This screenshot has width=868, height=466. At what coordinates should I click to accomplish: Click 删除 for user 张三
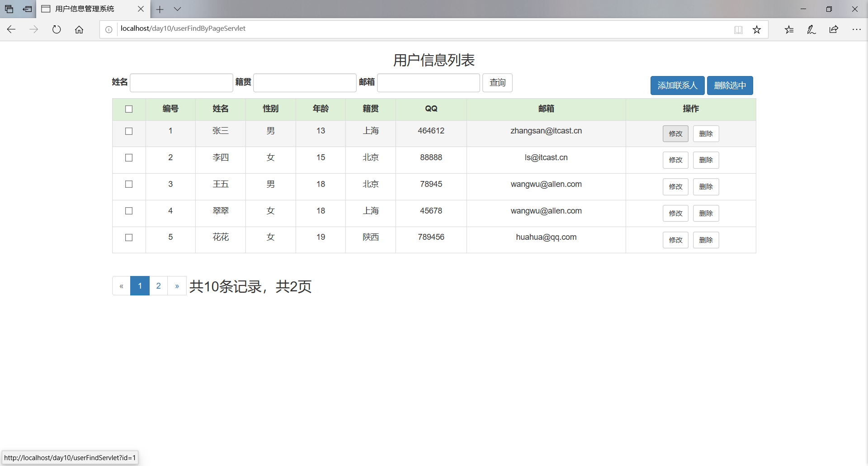[x=706, y=133]
